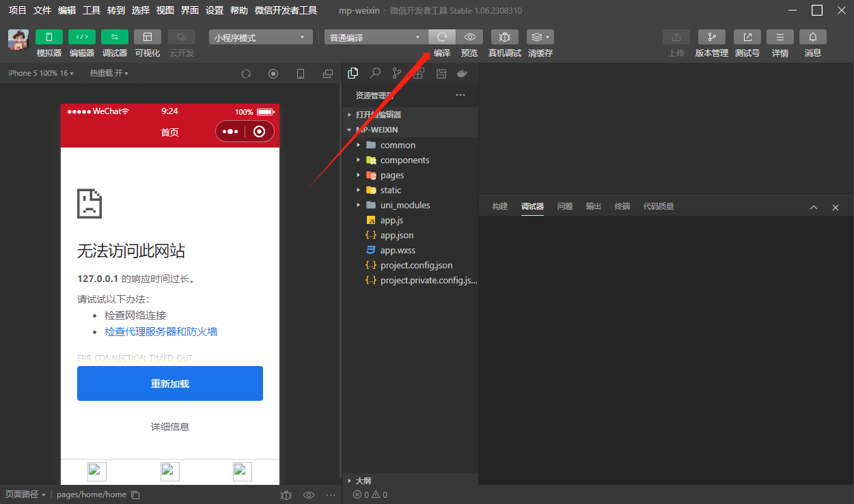The image size is (854, 504).
Task: Click the Docker whale icon
Action: pos(463,73)
